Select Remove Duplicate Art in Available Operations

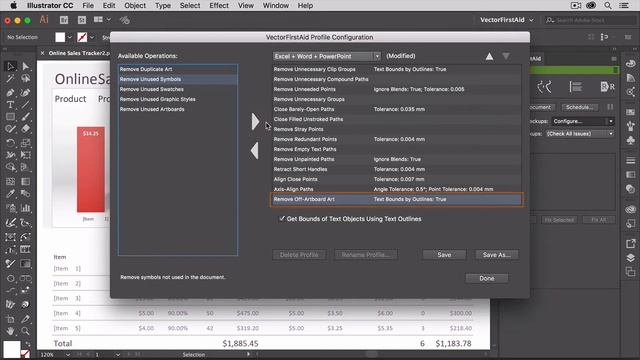[178, 69]
